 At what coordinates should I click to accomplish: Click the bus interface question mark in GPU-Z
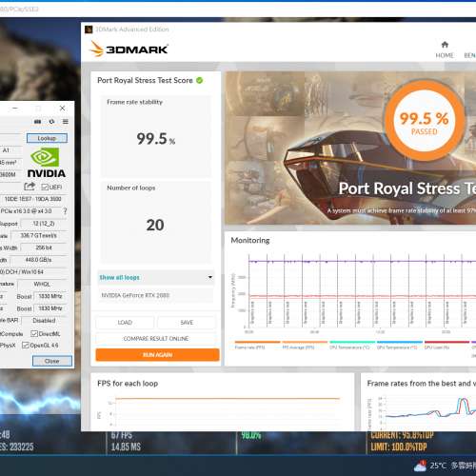click(x=65, y=211)
